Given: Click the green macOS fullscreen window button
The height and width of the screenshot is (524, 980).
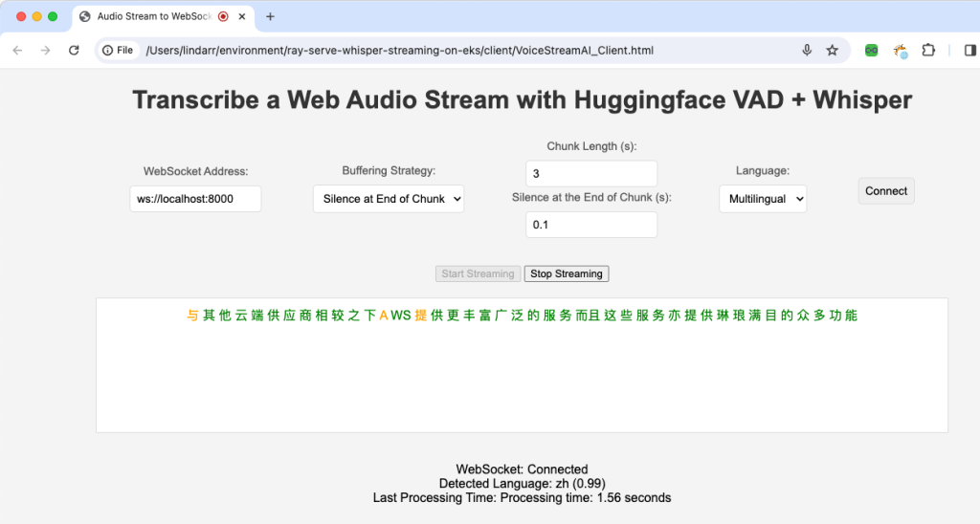Looking at the screenshot, I should (53, 17).
